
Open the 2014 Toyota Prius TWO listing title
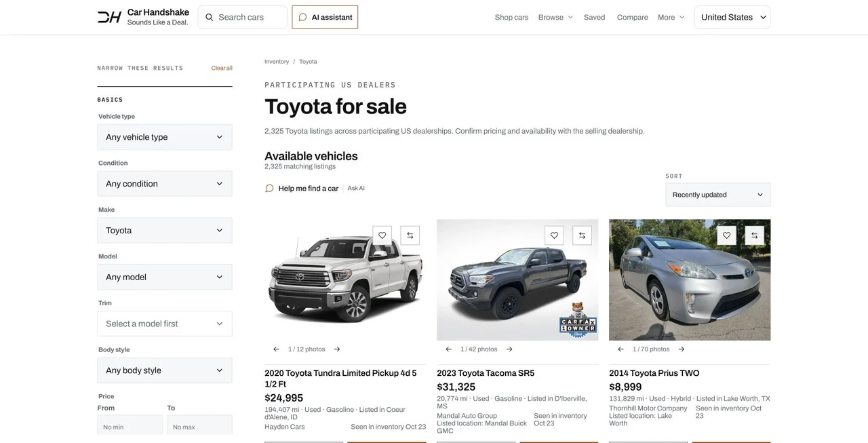tap(654, 373)
